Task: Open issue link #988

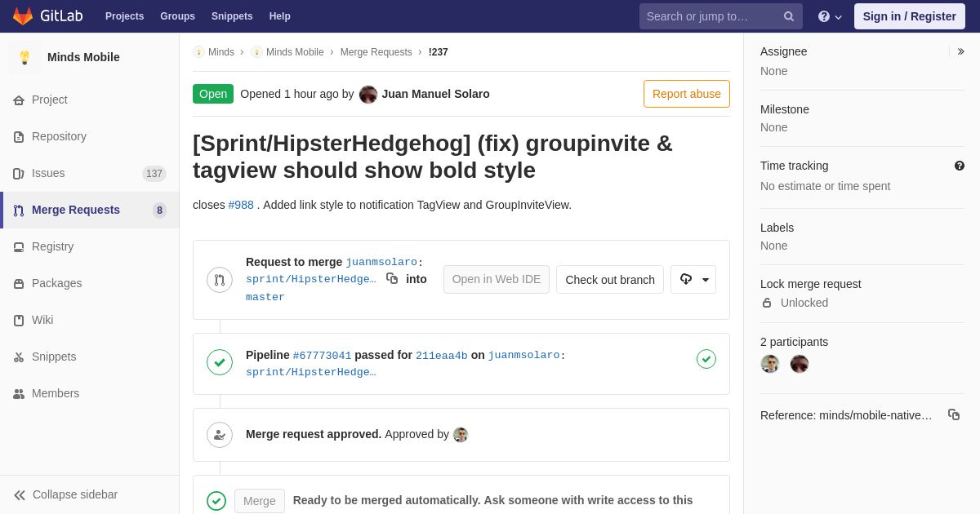Action: (241, 205)
